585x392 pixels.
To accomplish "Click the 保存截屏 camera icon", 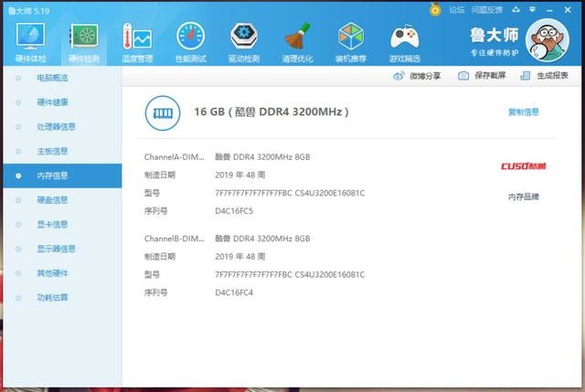I will [x=463, y=76].
